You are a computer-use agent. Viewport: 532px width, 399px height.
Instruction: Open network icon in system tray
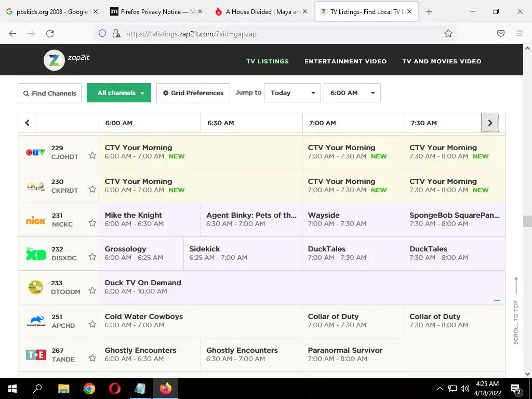[453, 389]
